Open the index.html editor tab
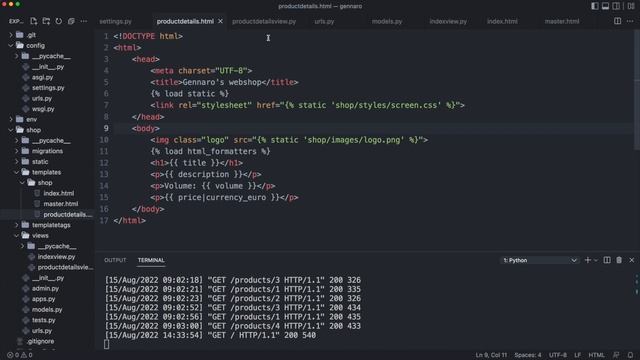 click(502, 21)
